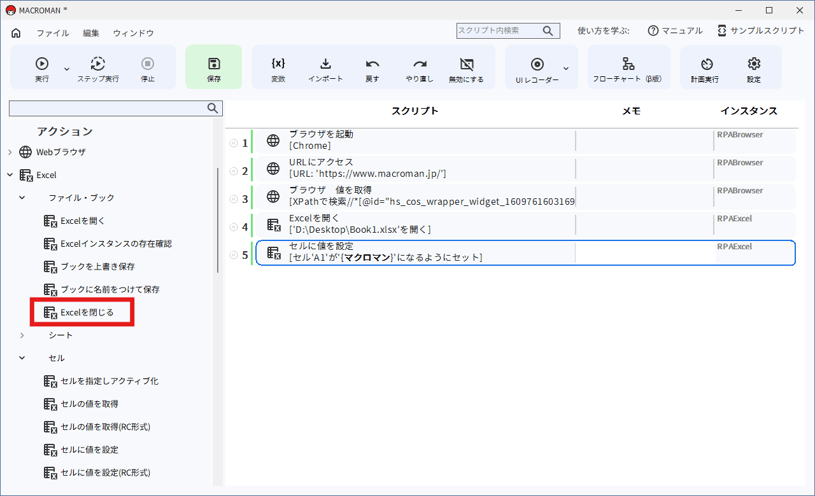Screen dimensions: 815x496
Task: Open the マニュアル link
Action: point(675,31)
